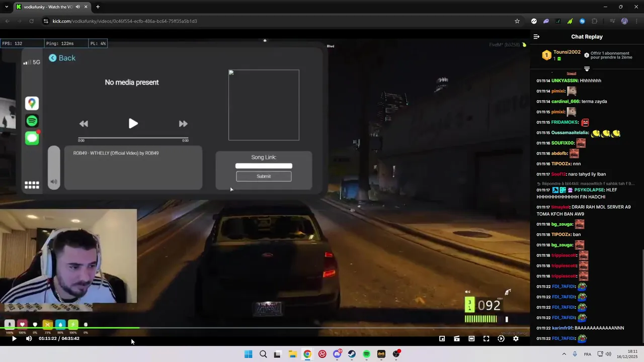Open the in-game Messages app icon

pyautogui.click(x=32, y=138)
